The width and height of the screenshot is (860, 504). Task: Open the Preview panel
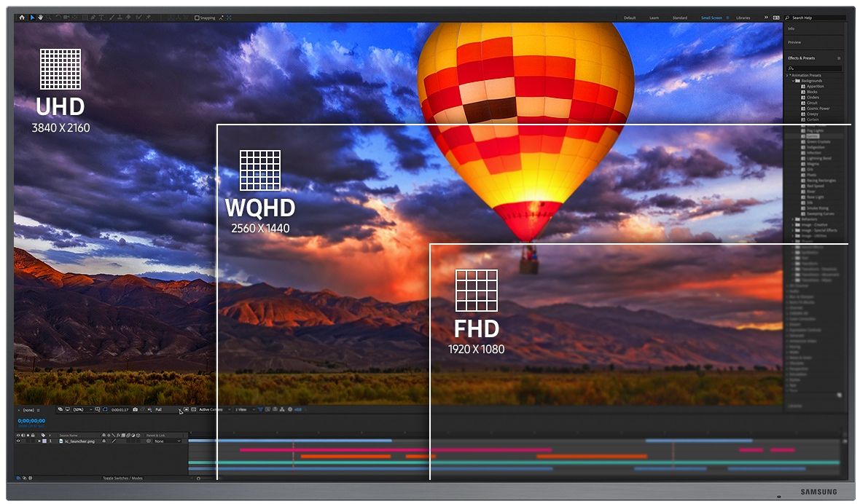pos(794,42)
